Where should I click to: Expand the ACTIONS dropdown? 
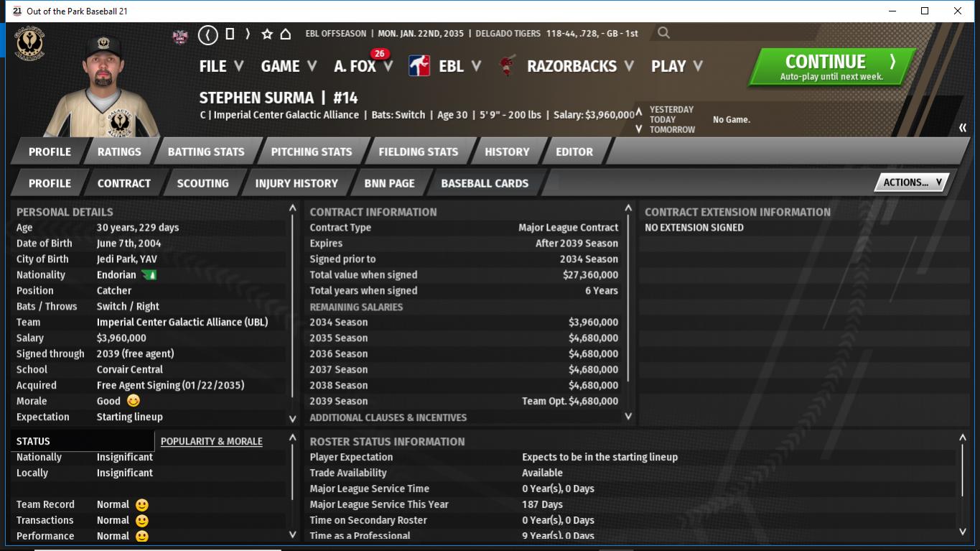click(912, 182)
